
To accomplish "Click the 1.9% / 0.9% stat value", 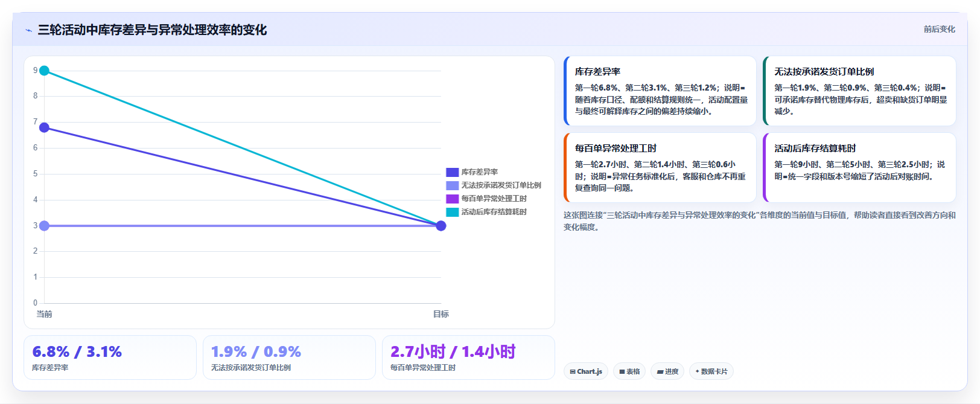I will coord(256,351).
